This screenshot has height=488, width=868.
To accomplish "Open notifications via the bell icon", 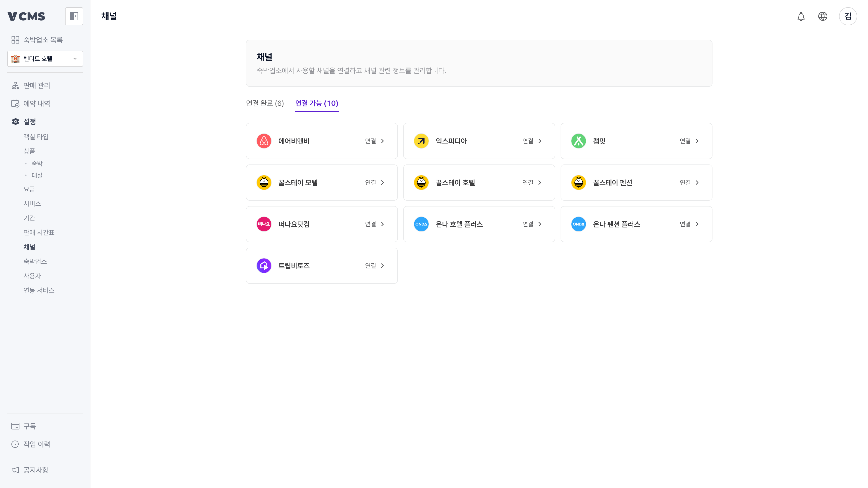I will 801,16.
